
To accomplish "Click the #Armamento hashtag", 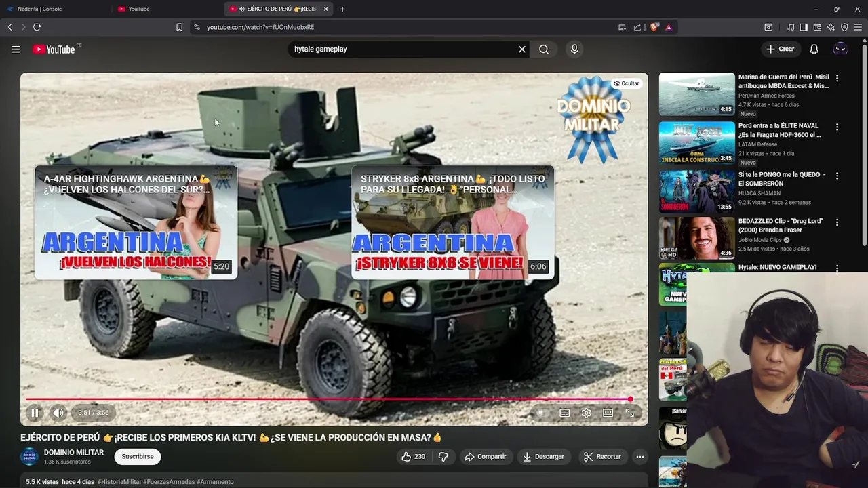I will point(215,482).
